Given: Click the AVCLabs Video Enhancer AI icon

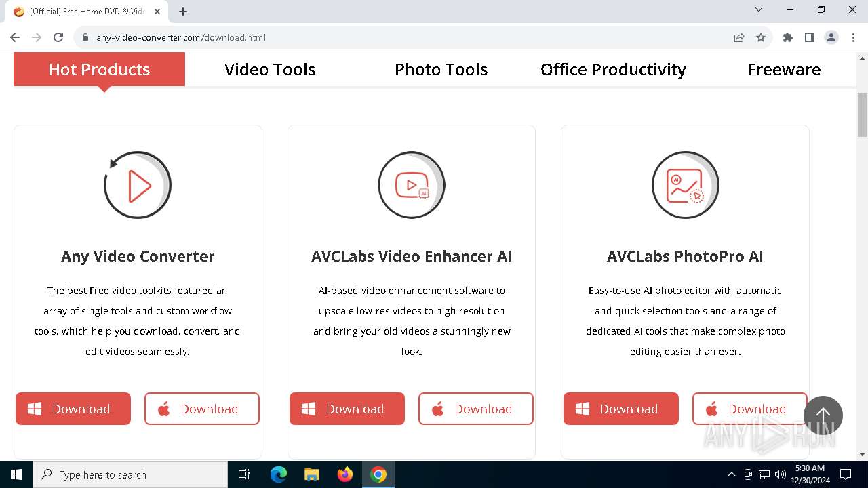Looking at the screenshot, I should click(412, 185).
